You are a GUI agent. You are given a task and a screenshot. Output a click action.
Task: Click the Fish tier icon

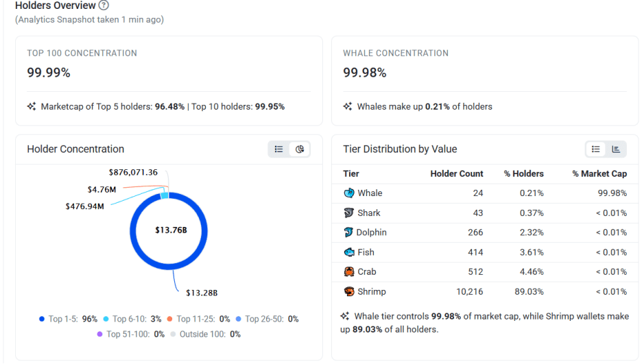pyautogui.click(x=349, y=252)
